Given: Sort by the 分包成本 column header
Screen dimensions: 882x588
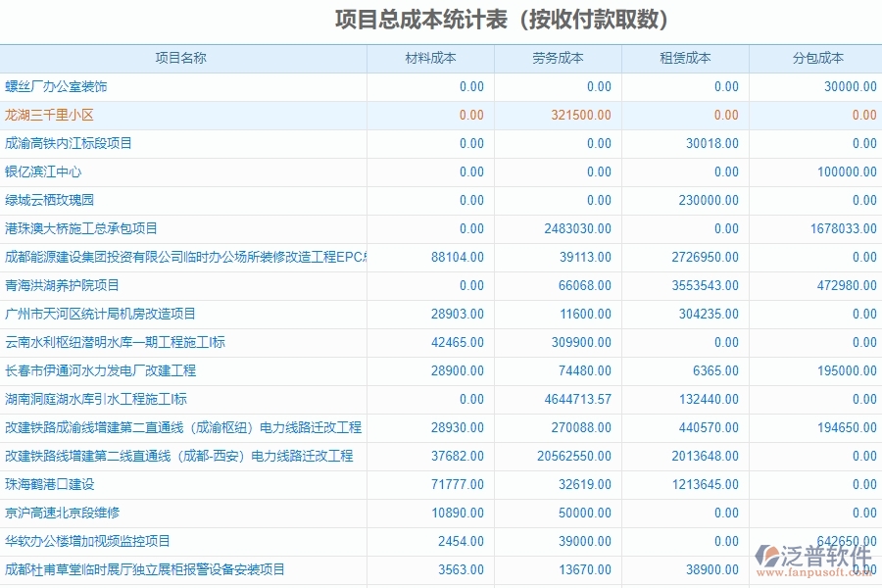Looking at the screenshot, I should [816, 58].
